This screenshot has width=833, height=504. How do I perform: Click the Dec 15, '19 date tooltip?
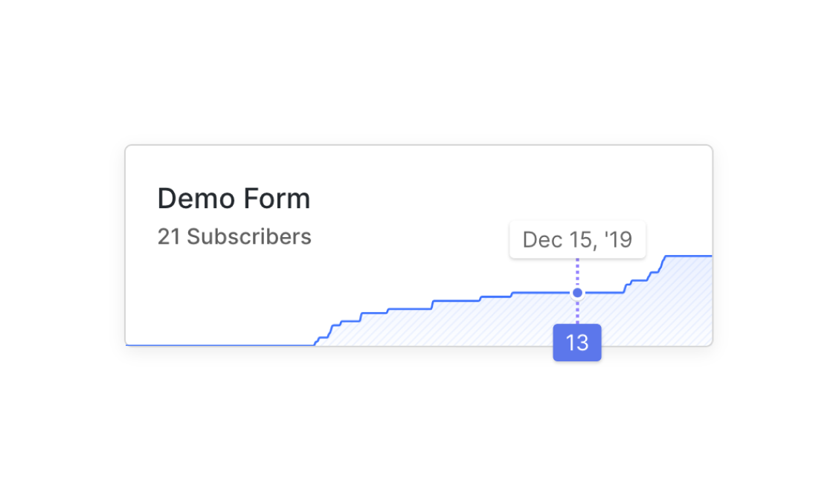[x=577, y=239]
